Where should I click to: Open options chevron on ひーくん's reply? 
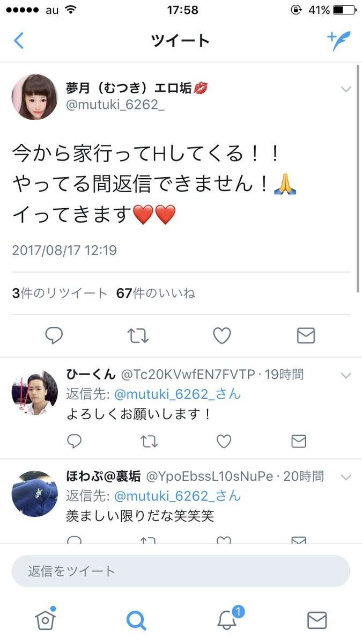pos(346,375)
